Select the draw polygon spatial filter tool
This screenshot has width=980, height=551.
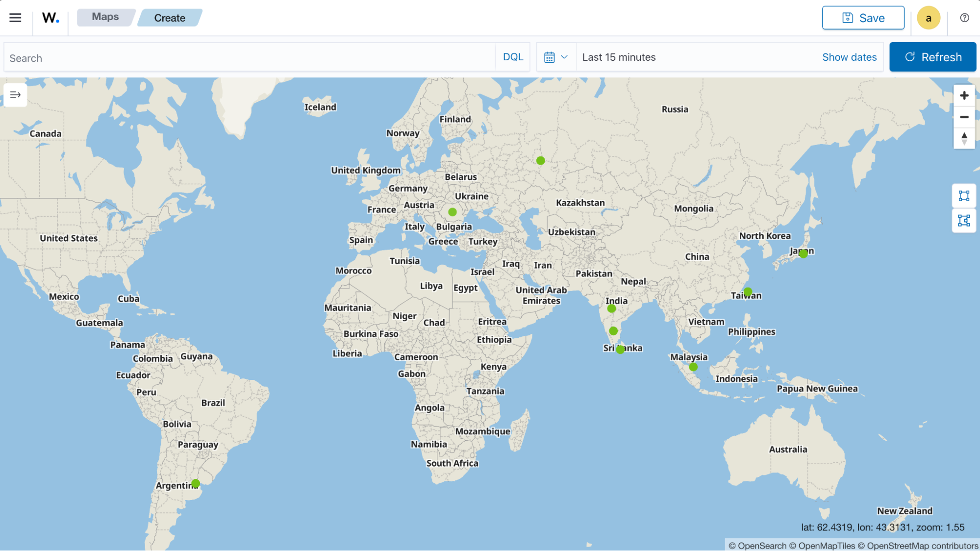coord(963,221)
